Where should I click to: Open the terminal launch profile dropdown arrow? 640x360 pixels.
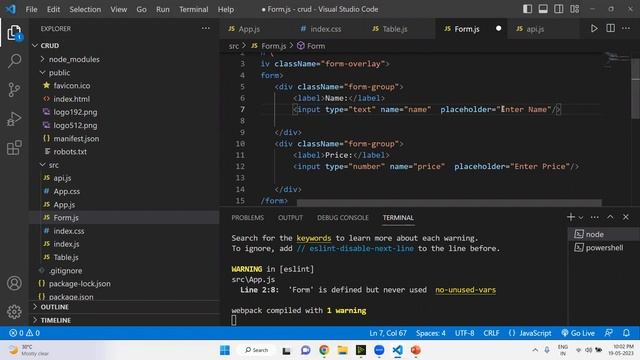[x=581, y=218]
